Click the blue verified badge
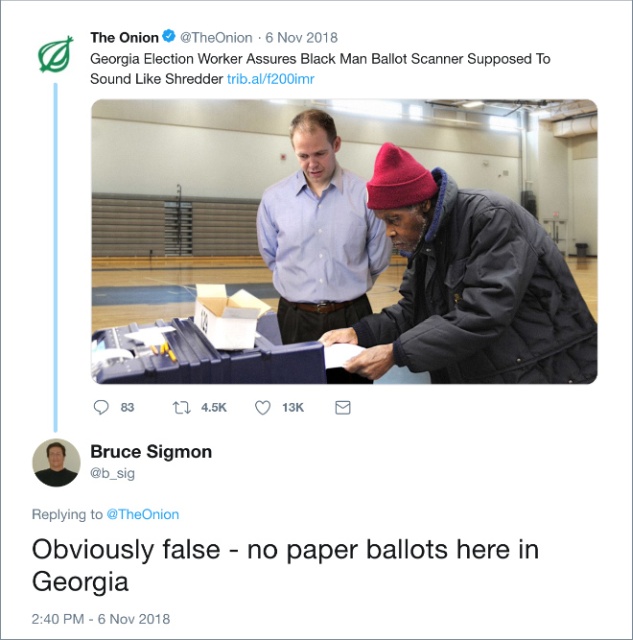The image size is (633, 640). coord(170,38)
